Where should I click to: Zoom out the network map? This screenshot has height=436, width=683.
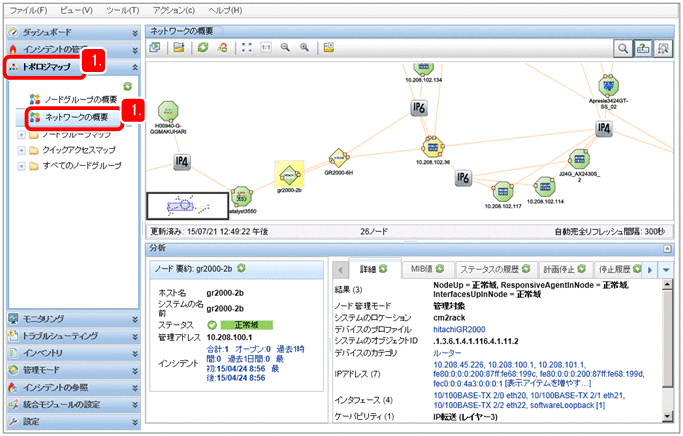pyautogui.click(x=285, y=47)
